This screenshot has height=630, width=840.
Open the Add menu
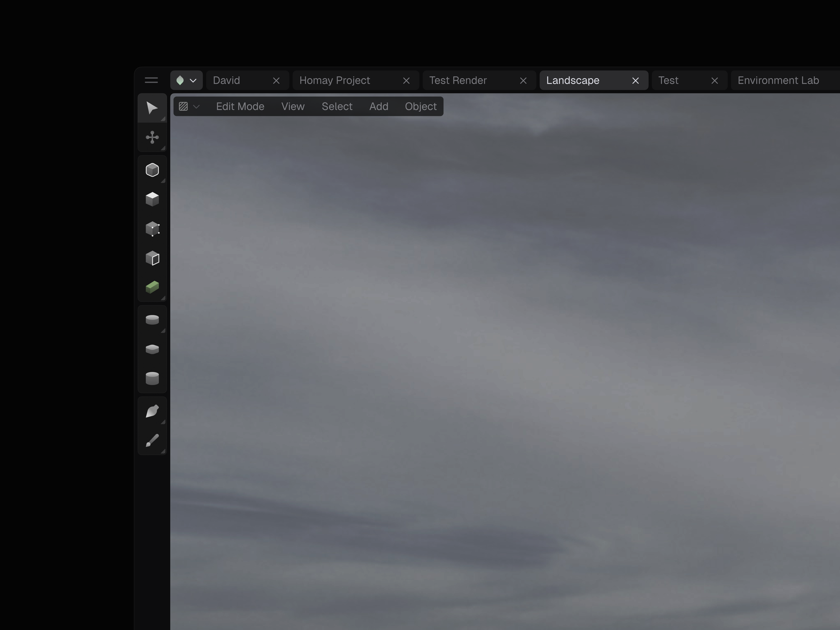pos(379,107)
